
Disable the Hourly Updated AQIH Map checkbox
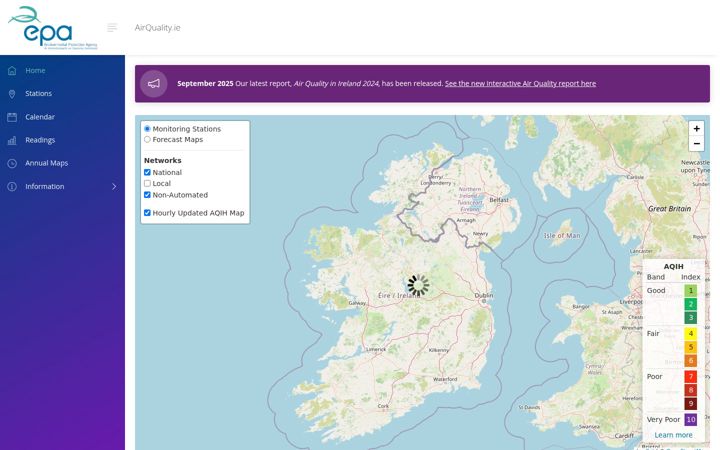coord(147,213)
